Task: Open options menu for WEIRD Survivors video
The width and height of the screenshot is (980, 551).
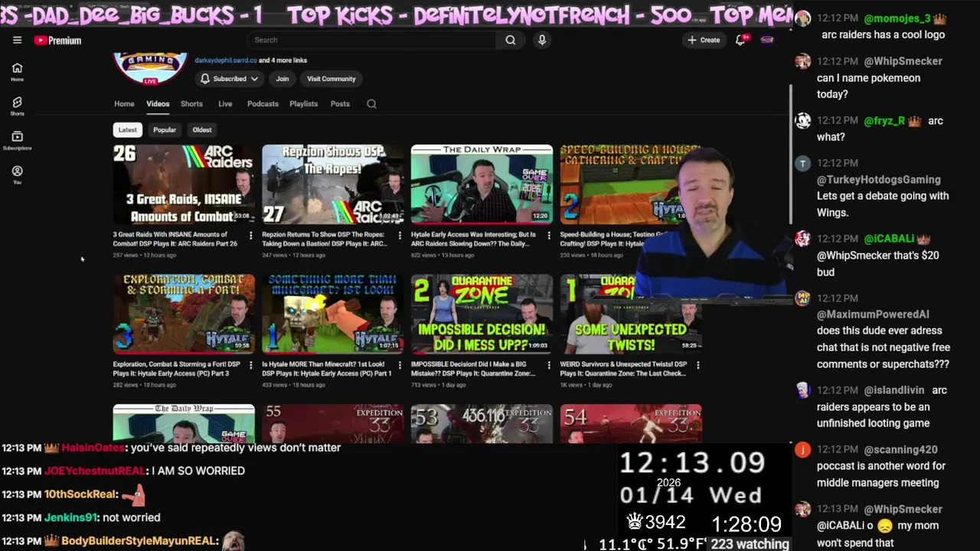Action: 697,365
